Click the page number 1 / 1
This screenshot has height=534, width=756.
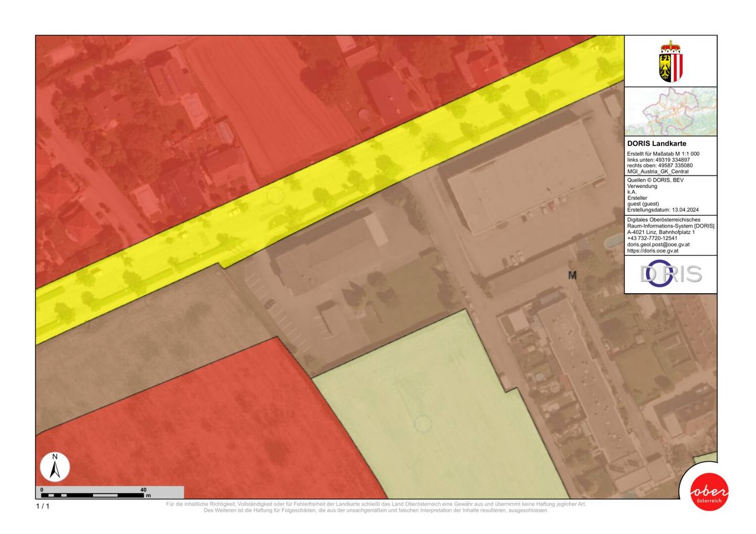point(43,506)
